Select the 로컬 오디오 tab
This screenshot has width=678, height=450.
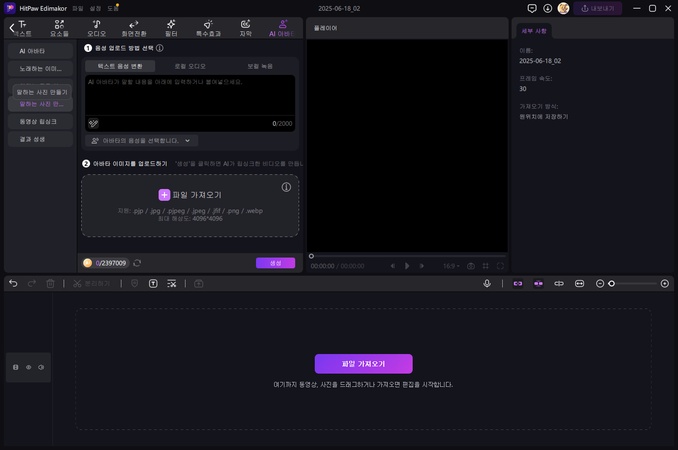click(190, 66)
